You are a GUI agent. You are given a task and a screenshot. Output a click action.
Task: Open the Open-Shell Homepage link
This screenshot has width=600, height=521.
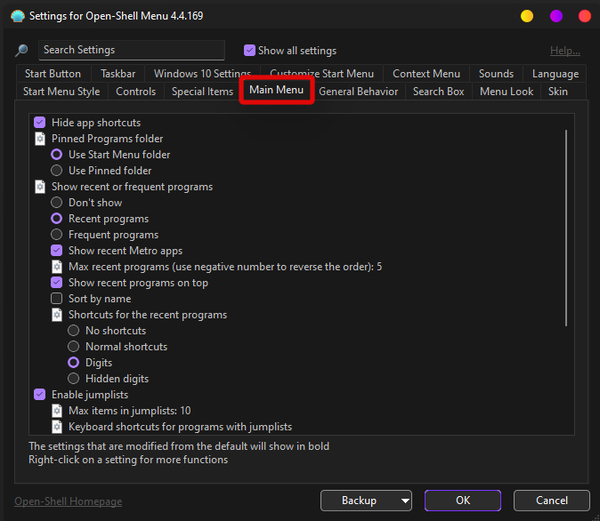pos(68,501)
